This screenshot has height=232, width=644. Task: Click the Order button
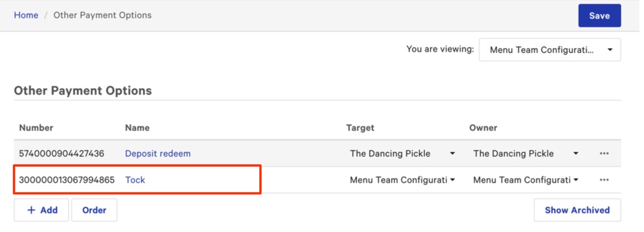point(94,210)
